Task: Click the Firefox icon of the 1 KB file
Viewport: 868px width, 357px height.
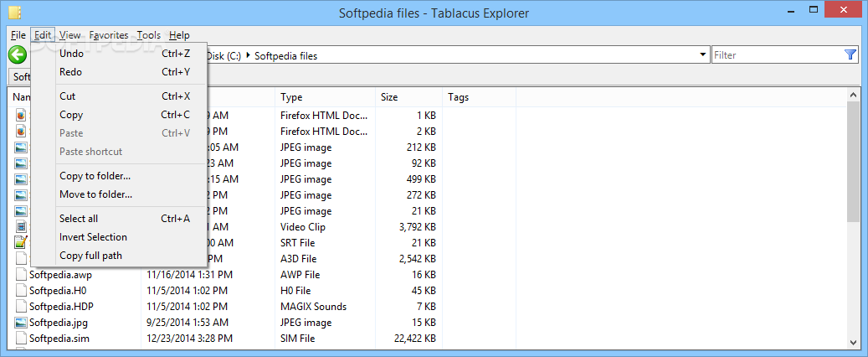Action: click(21, 116)
